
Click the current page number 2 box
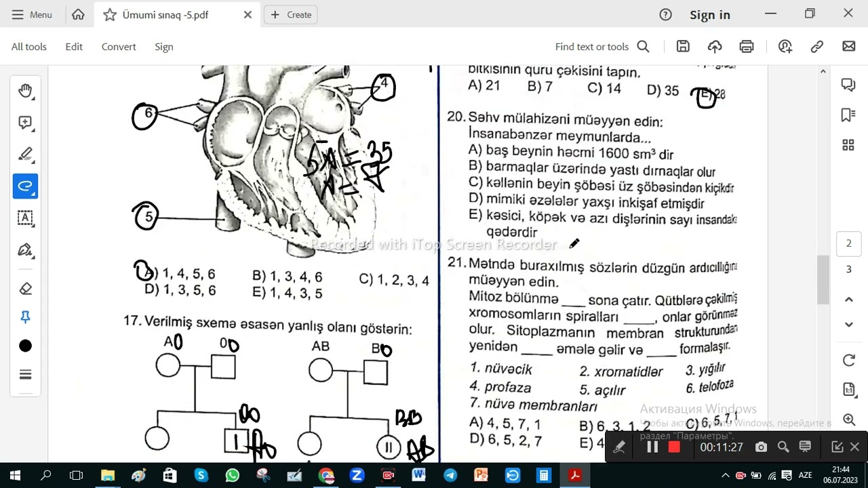[x=848, y=243]
